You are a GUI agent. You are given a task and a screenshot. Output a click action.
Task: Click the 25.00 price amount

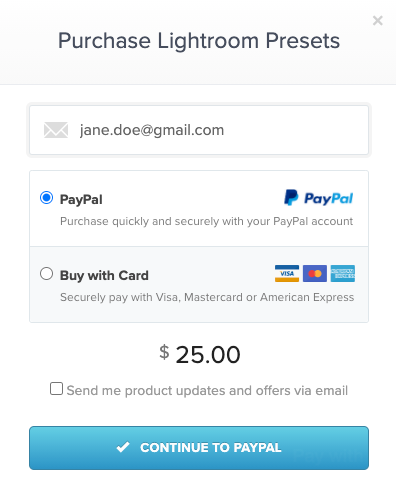(x=208, y=354)
